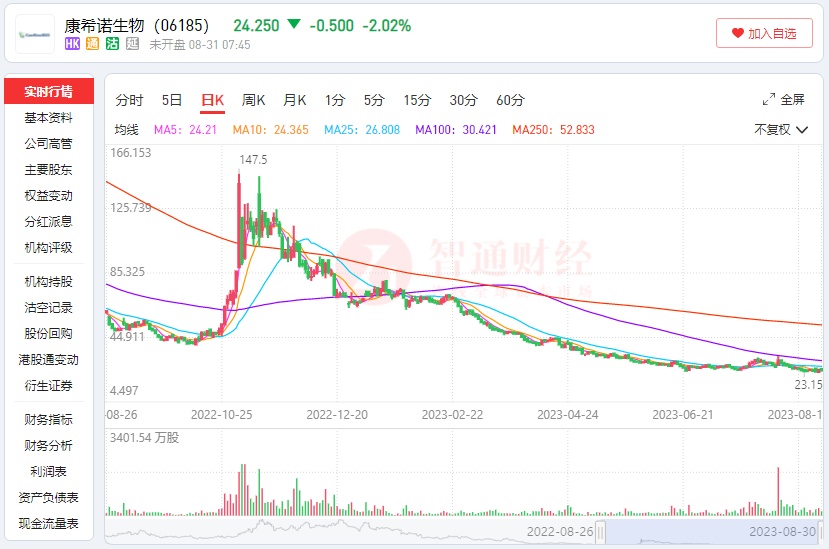Select the 月K chart tab
Viewport: 829px width, 549px height.
294,100
